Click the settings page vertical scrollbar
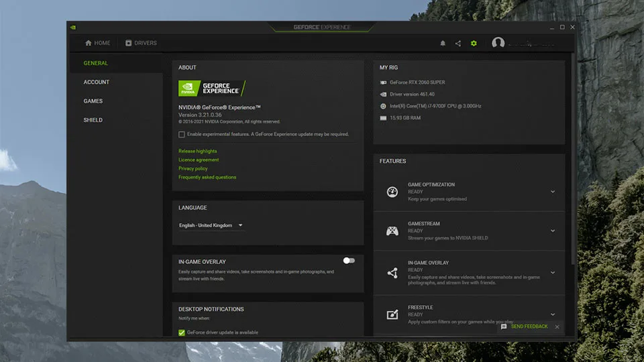Viewport: 644px width, 362px height. [x=573, y=160]
